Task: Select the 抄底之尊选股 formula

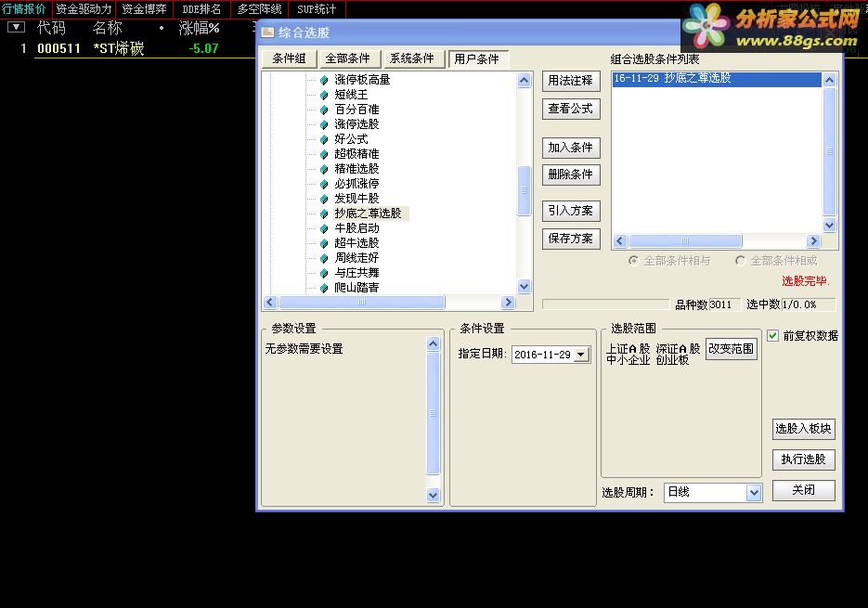Action: click(x=368, y=213)
